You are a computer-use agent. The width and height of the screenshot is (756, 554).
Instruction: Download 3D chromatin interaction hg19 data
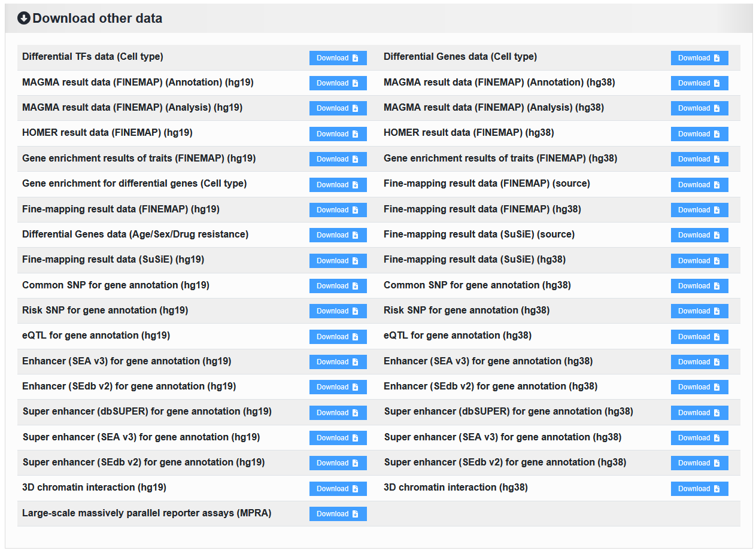coord(338,489)
